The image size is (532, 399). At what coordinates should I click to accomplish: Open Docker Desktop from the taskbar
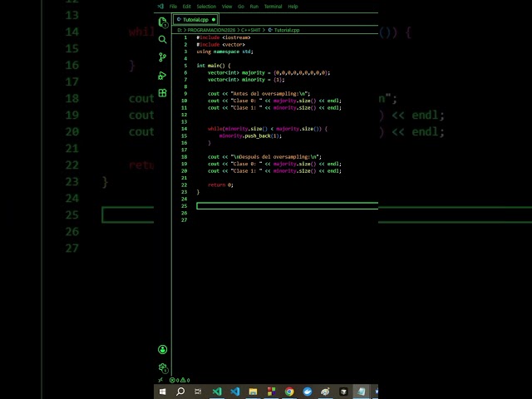tap(308, 392)
